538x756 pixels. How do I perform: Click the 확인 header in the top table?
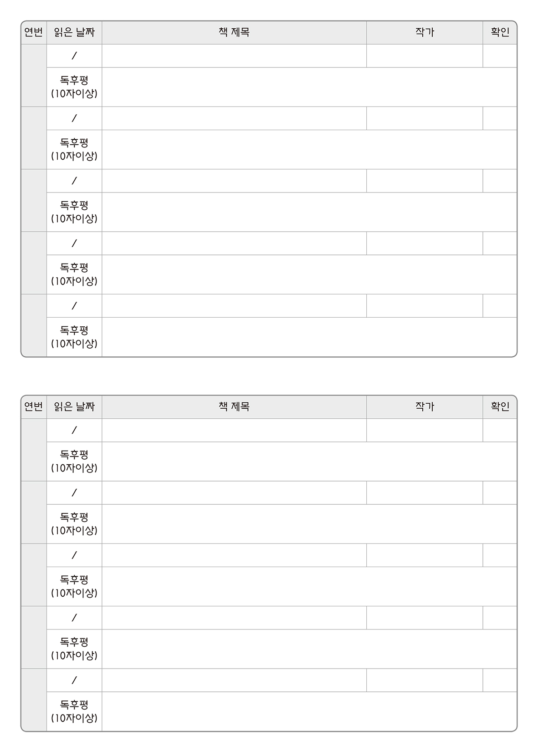500,32
